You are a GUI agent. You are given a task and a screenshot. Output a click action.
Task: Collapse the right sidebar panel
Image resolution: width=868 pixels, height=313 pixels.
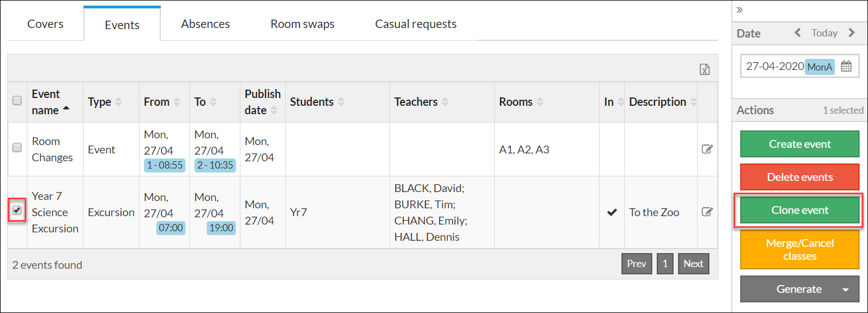point(740,10)
